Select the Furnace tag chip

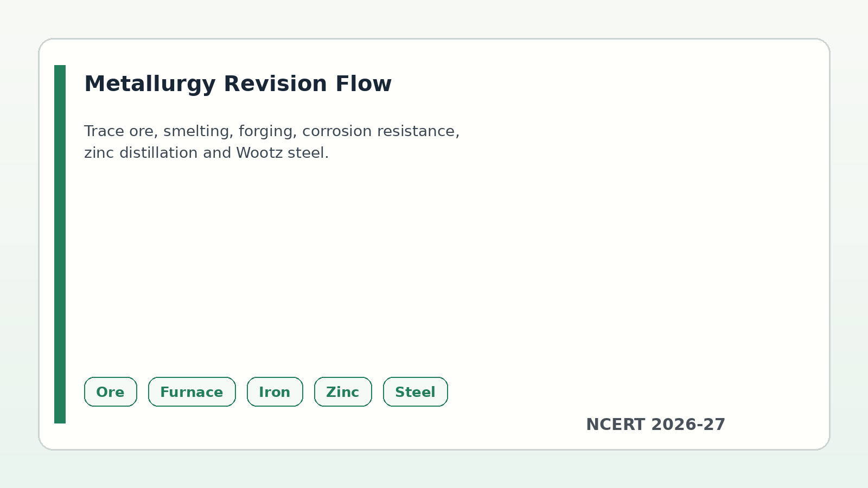pos(192,391)
